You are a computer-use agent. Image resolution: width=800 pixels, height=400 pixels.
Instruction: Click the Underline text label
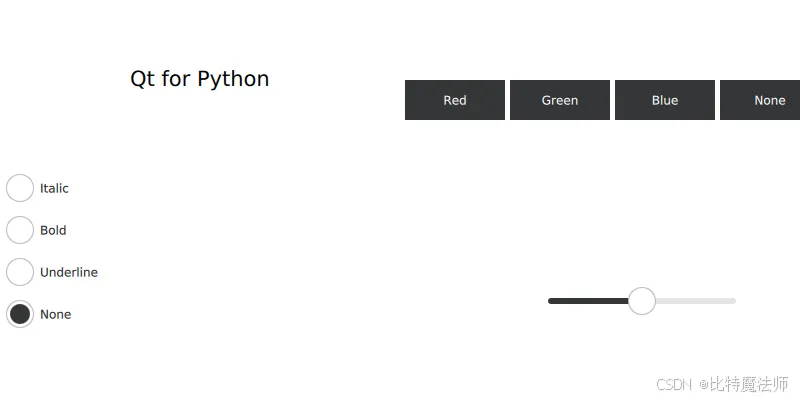tap(69, 272)
